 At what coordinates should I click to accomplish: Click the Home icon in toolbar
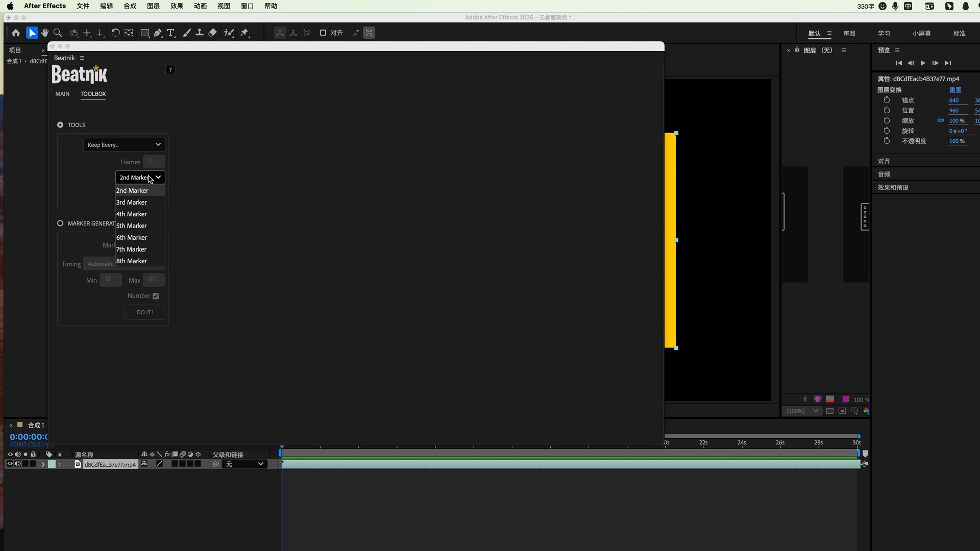click(x=16, y=33)
